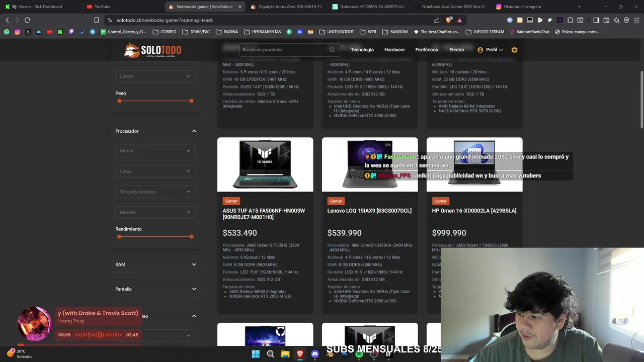Screen dimensions: 644x362
Task: Open ASUS TUF A15 FA506NF-HN003W product link
Action: pyautogui.click(x=264, y=214)
